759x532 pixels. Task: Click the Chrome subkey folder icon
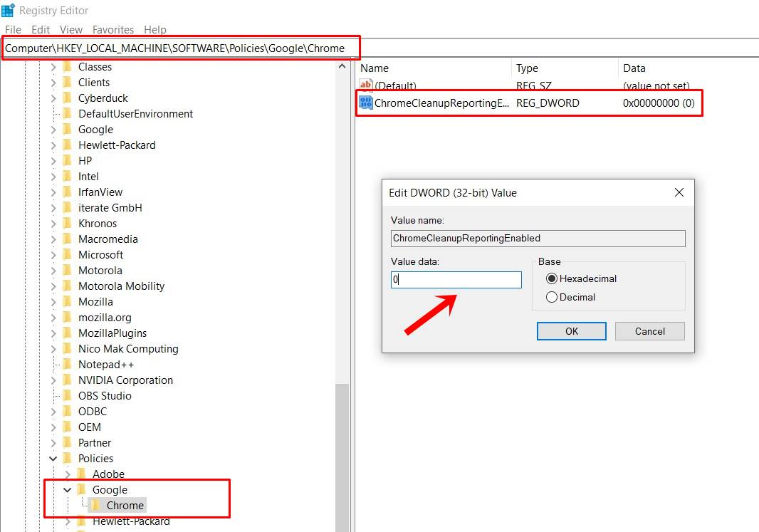96,506
